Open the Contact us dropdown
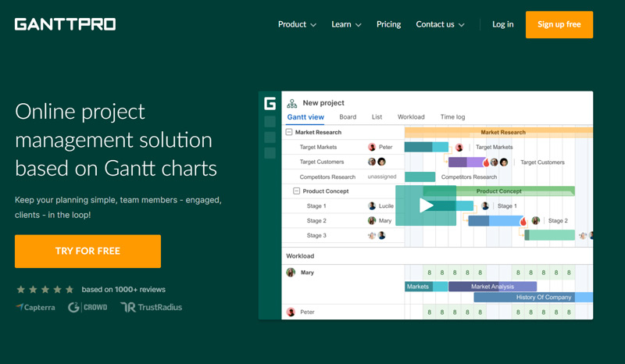 point(440,24)
